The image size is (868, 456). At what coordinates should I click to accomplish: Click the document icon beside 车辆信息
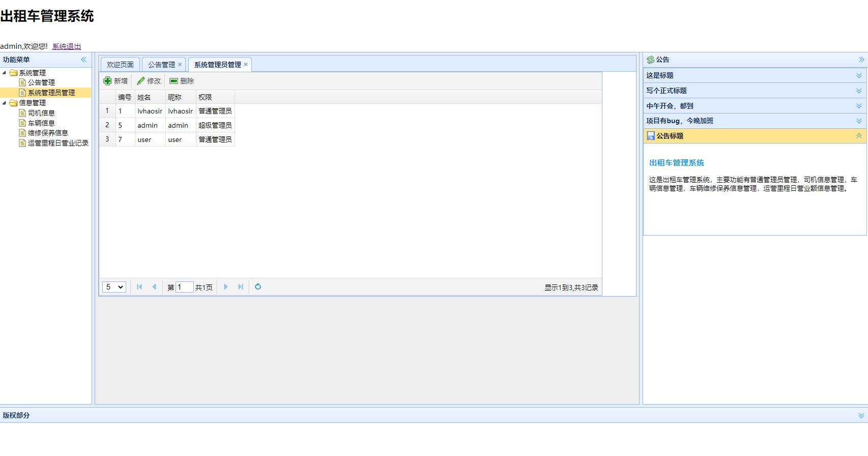(22, 123)
